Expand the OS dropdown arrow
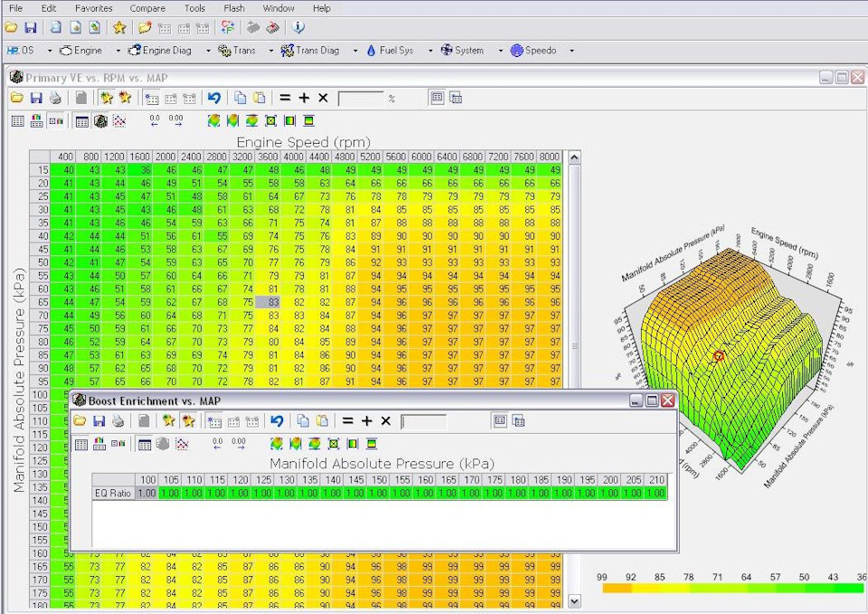The width and height of the screenshot is (868, 614). point(49,51)
